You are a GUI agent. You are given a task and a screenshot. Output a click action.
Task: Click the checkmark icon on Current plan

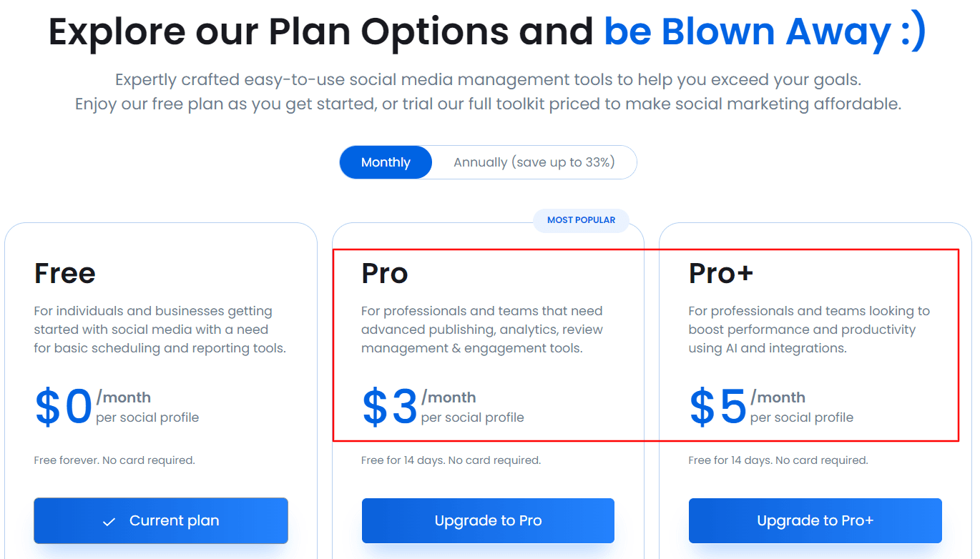click(x=109, y=522)
